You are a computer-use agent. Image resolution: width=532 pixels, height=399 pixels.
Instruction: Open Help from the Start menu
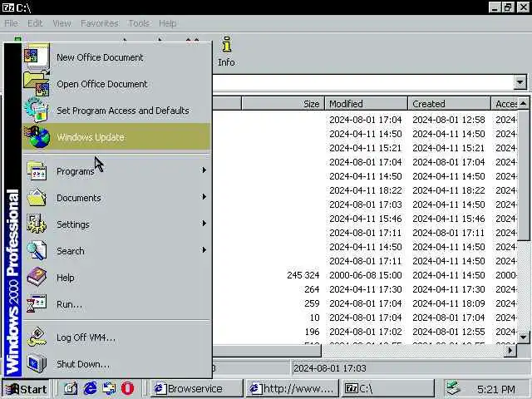[116, 277]
